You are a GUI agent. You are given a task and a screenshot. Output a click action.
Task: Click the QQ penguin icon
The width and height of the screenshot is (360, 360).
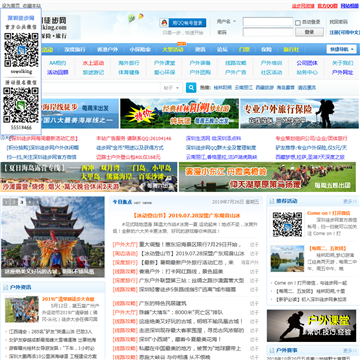(164, 23)
